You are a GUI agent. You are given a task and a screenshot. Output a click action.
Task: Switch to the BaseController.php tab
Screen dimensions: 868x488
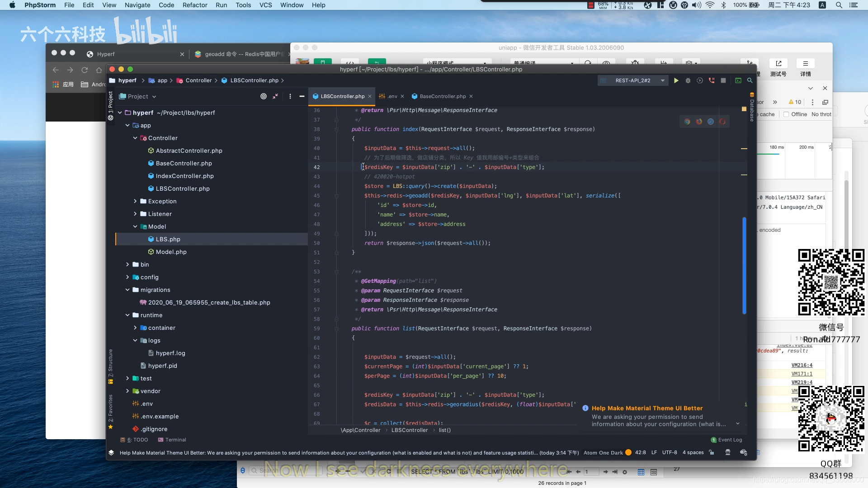[442, 96]
